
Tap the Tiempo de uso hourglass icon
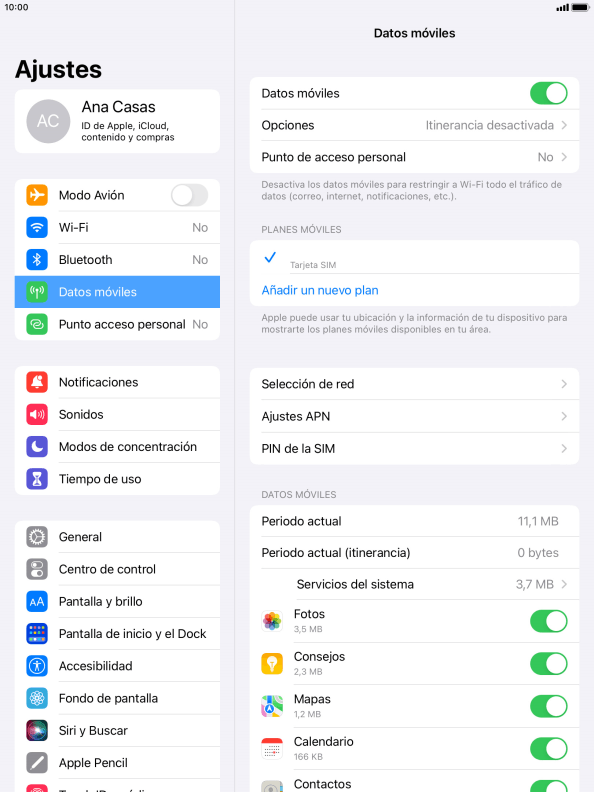37,479
